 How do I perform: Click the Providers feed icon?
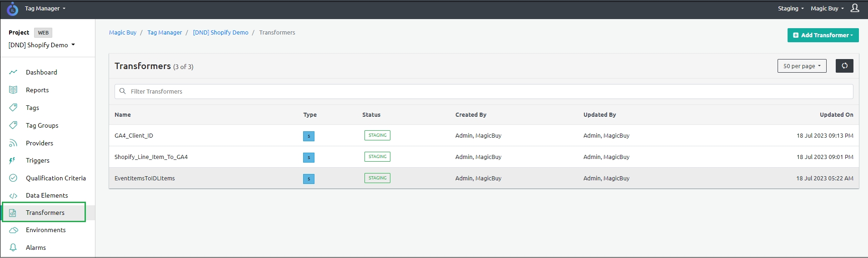pyautogui.click(x=13, y=143)
